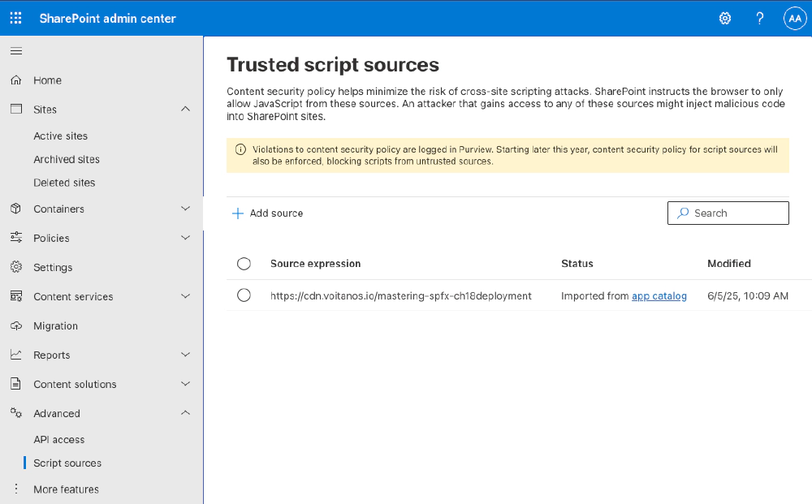Click the magnifier icon in Search box
The image size is (812, 504).
(683, 213)
